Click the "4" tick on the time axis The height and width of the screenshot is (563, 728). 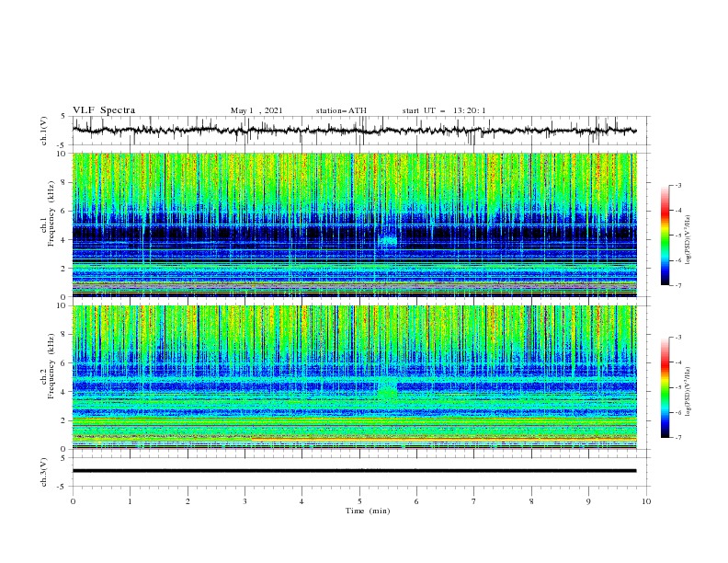301,501
